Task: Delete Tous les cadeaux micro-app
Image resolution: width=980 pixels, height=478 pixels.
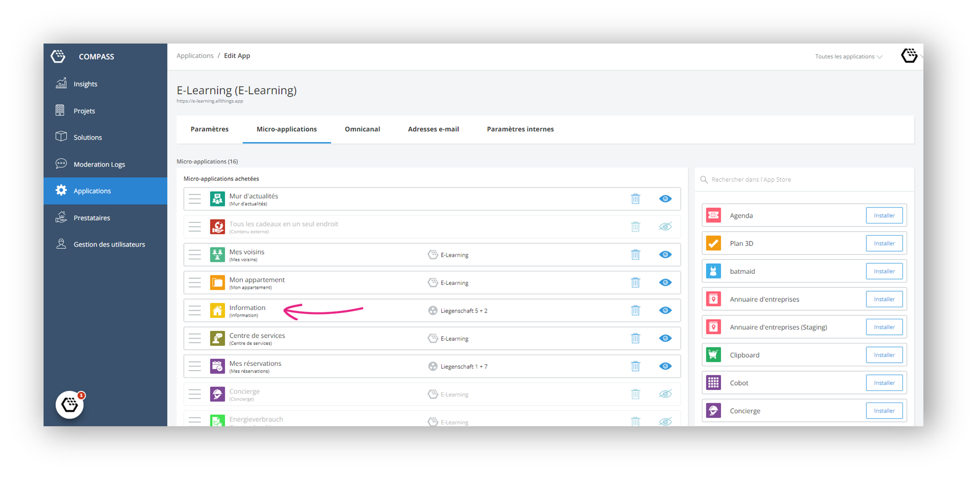Action: pos(635,226)
